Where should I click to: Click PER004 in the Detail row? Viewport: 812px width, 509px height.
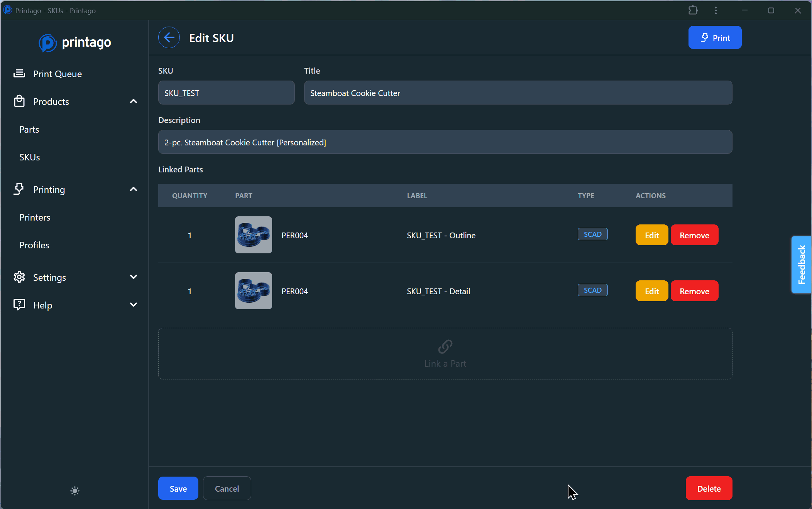[294, 291]
